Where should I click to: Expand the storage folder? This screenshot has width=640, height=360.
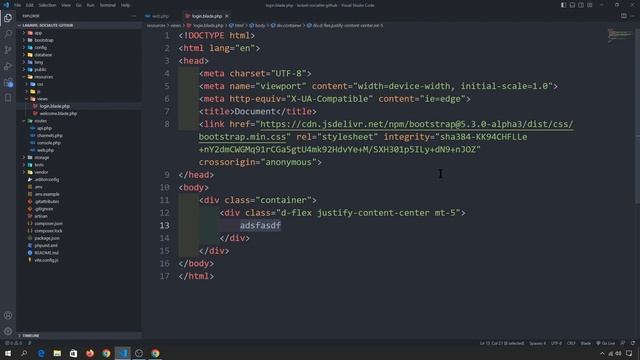pyautogui.click(x=42, y=158)
